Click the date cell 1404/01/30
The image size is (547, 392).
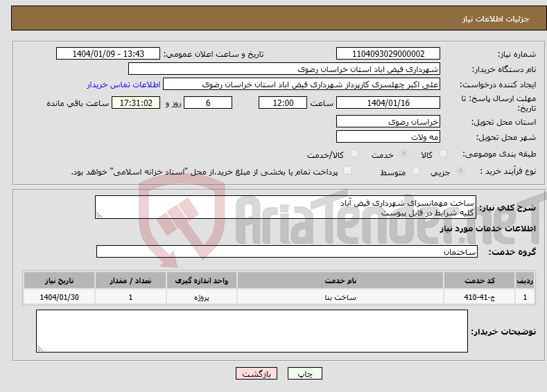[59, 297]
